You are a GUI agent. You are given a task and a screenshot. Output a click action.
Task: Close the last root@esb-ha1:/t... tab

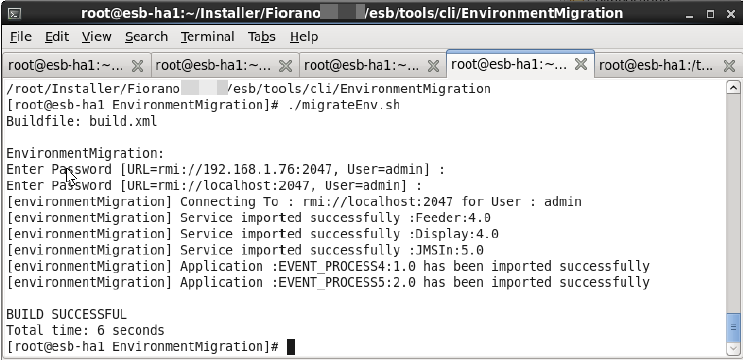pyautogui.click(x=729, y=66)
